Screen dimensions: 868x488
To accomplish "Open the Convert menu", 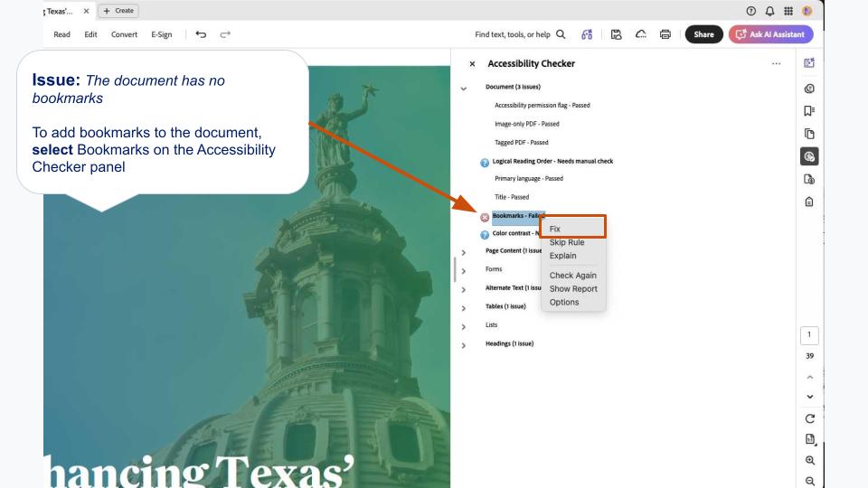I will [x=124, y=34].
